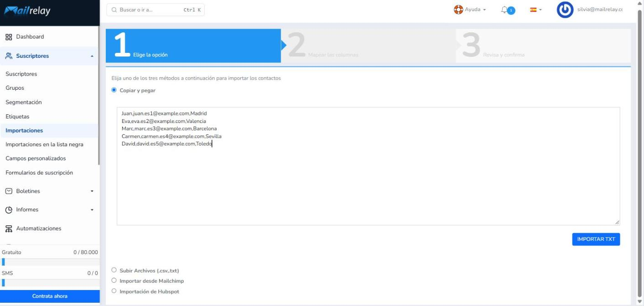This screenshot has width=644, height=306.
Task: Click step 2 Mapear las columnas tab
Action: coord(368,46)
